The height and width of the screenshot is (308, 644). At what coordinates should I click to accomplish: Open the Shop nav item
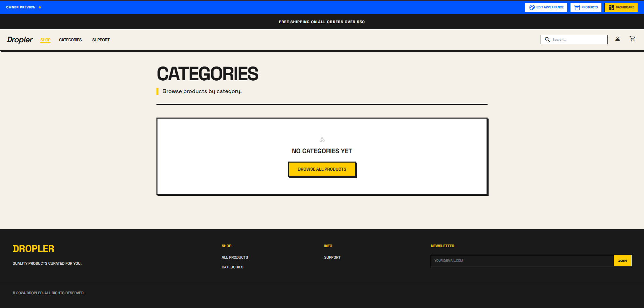45,40
